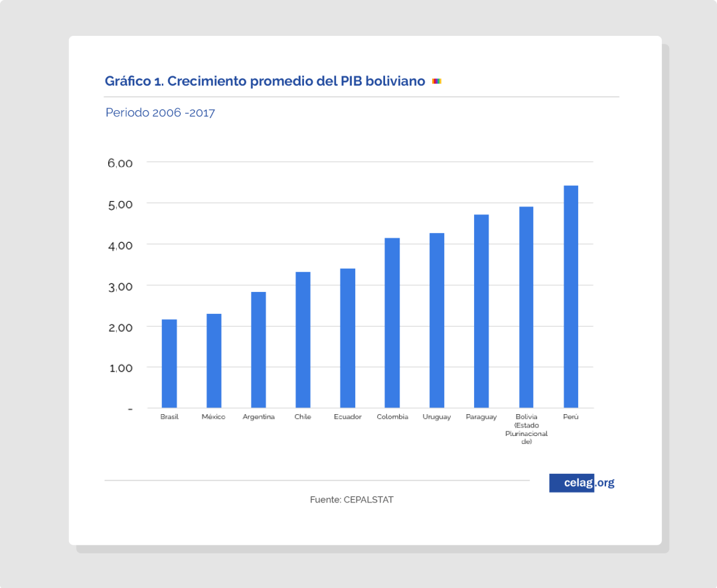The height and width of the screenshot is (588, 717).
Task: Click the 6,00 y-axis label
Action: click(120, 163)
